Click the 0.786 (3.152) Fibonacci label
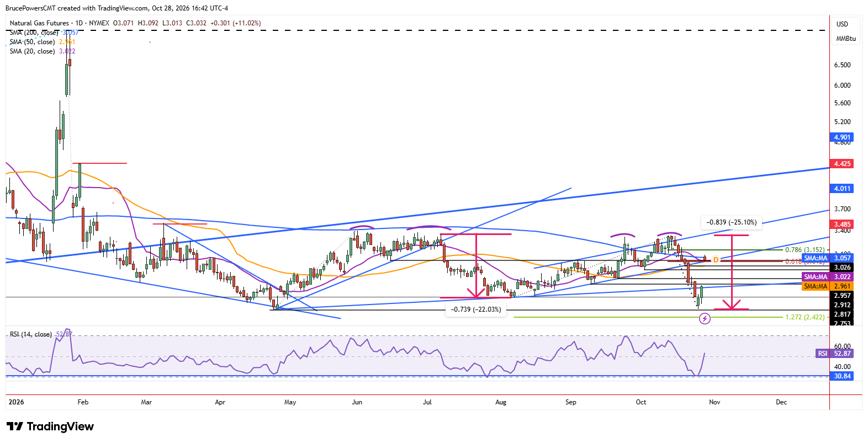 805,250
